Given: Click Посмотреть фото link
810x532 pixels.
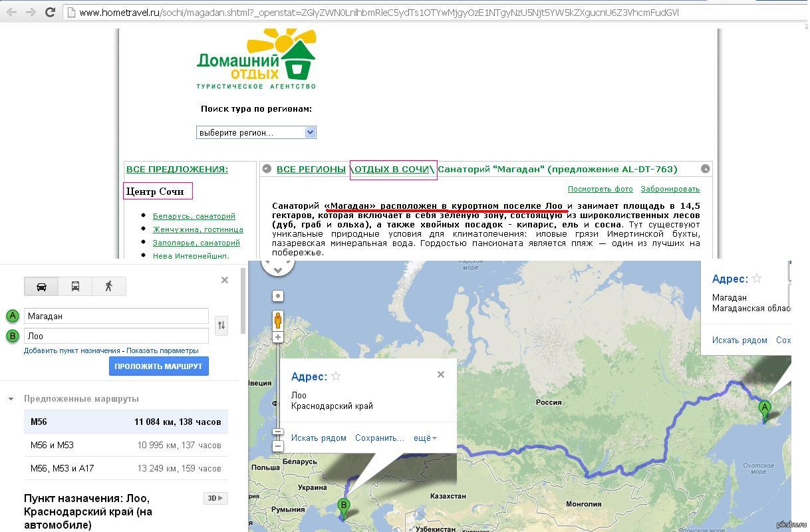Looking at the screenshot, I should click(601, 189).
